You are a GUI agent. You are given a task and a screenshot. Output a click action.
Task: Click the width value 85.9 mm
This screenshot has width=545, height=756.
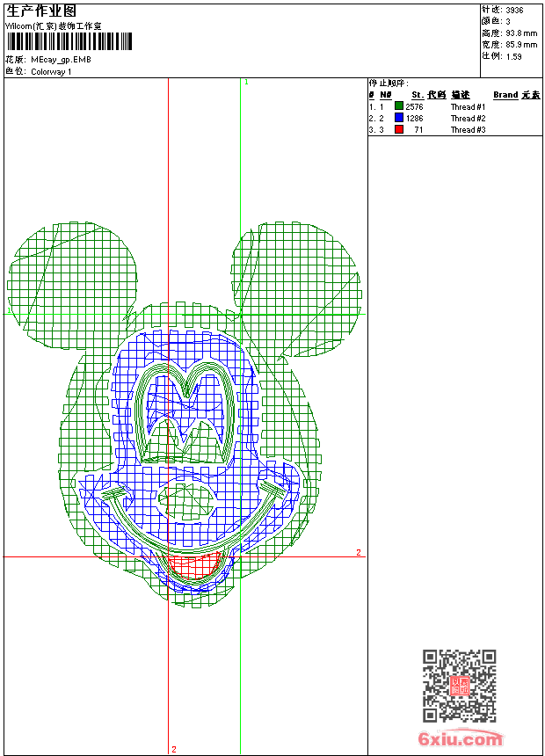[x=521, y=45]
